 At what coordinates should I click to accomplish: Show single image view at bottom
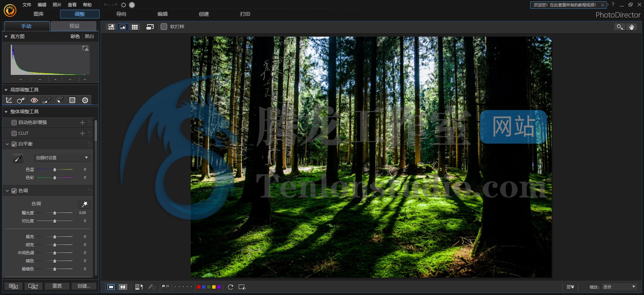click(111, 287)
